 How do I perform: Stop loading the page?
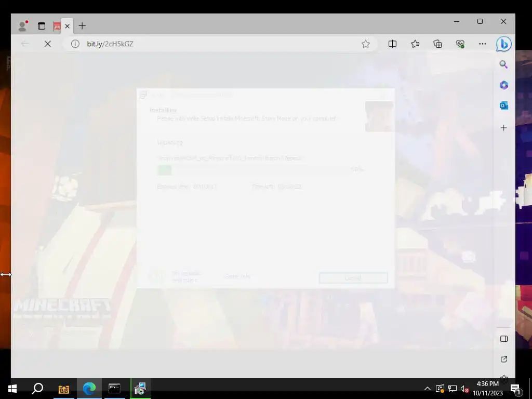click(47, 44)
